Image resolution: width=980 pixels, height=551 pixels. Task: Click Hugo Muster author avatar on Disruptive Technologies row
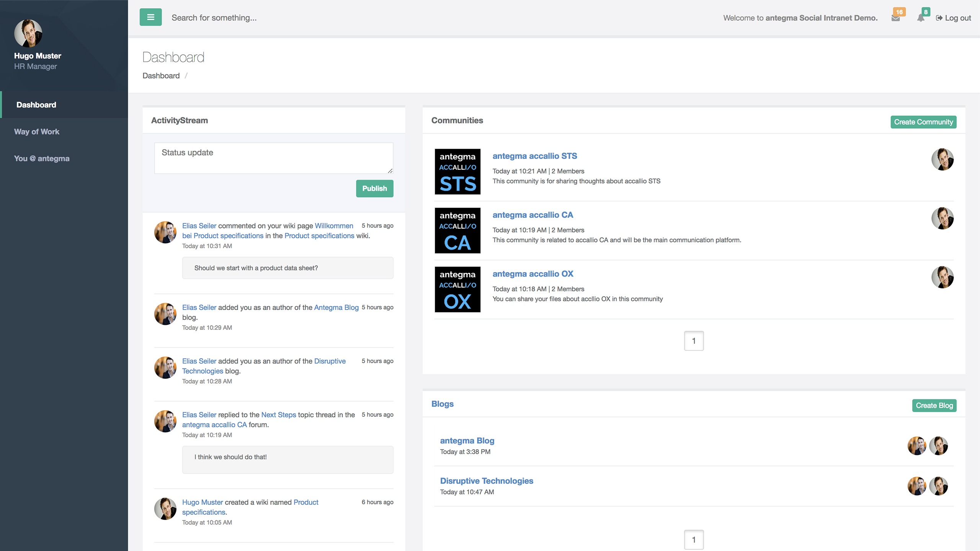(939, 486)
